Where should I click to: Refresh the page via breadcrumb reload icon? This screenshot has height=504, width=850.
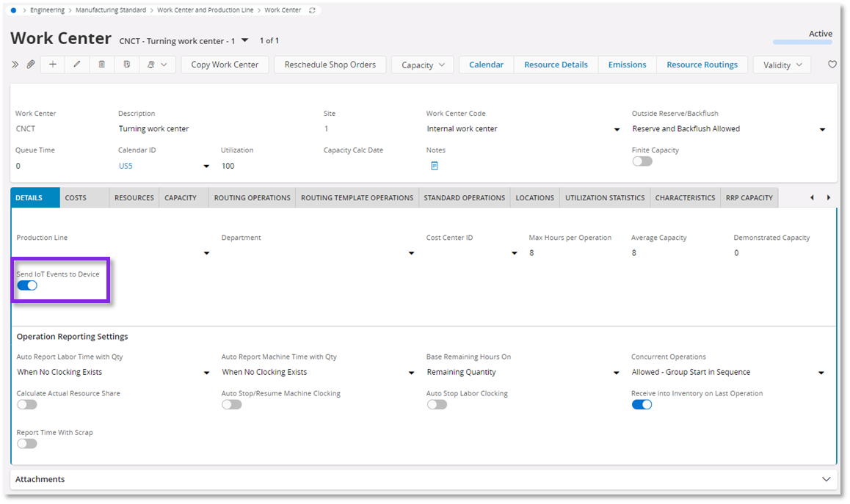[x=313, y=10]
